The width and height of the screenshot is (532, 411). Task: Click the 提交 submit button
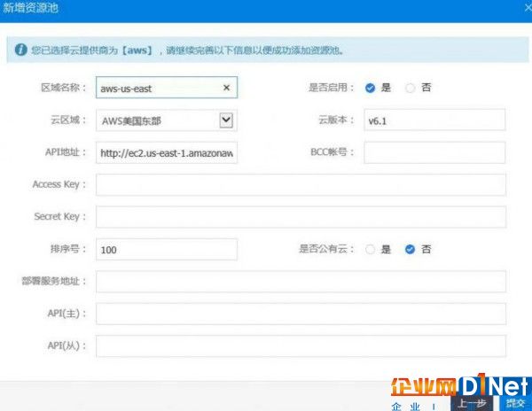click(516, 403)
